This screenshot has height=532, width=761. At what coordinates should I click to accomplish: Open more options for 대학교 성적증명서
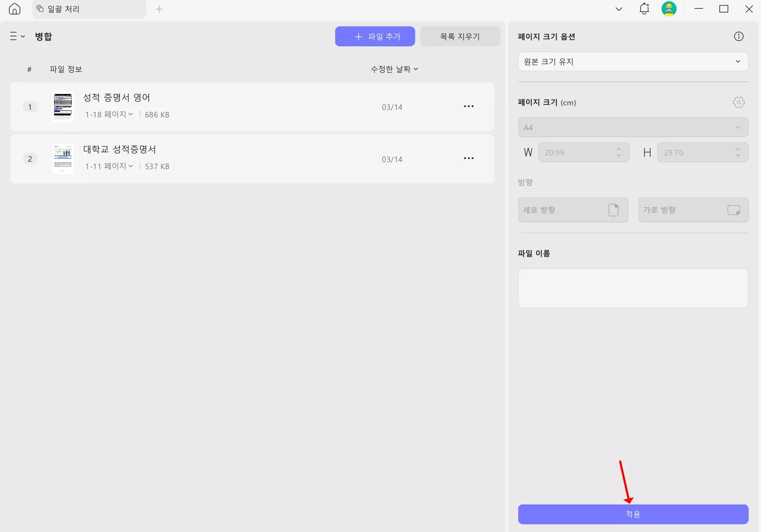[468, 158]
